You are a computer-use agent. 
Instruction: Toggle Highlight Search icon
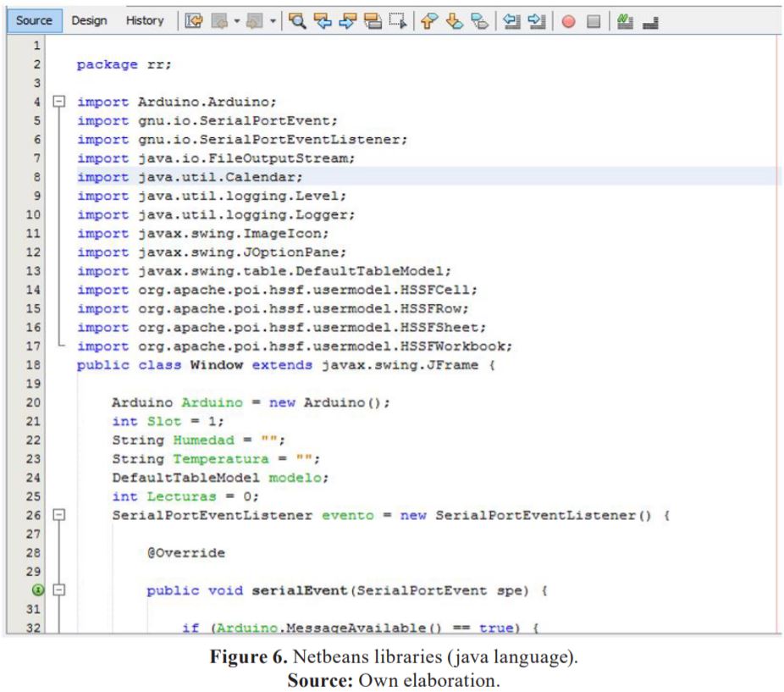click(x=373, y=21)
